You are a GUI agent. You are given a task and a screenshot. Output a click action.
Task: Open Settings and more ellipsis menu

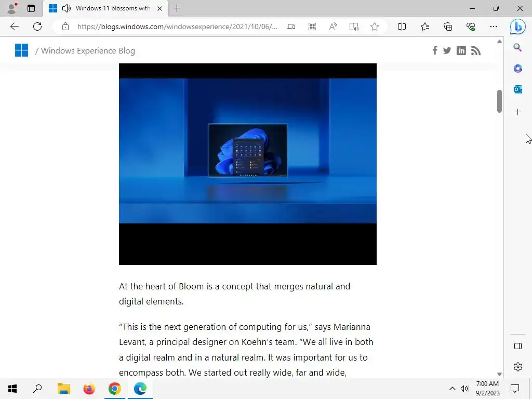[494, 26]
